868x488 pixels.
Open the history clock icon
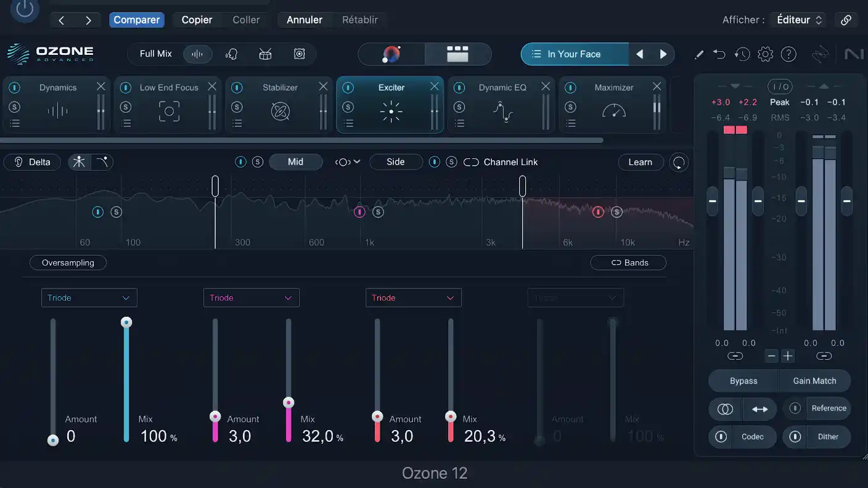[x=742, y=54]
